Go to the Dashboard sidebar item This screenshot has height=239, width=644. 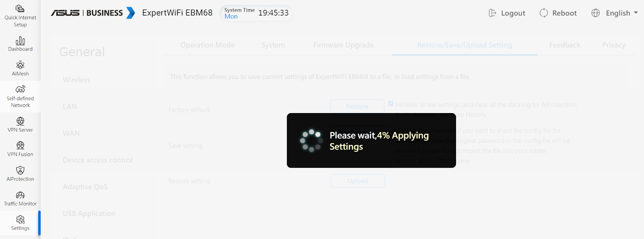pos(20,44)
